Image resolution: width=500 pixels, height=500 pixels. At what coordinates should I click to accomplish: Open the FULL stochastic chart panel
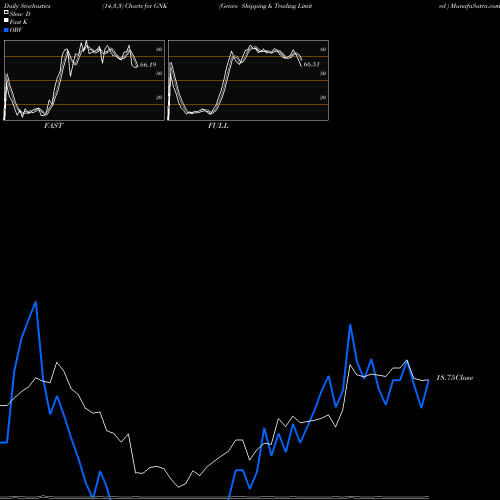coord(248,80)
